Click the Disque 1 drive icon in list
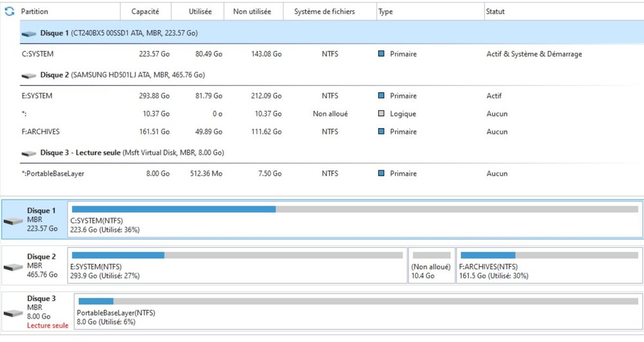The height and width of the screenshot is (342, 644). click(29, 33)
